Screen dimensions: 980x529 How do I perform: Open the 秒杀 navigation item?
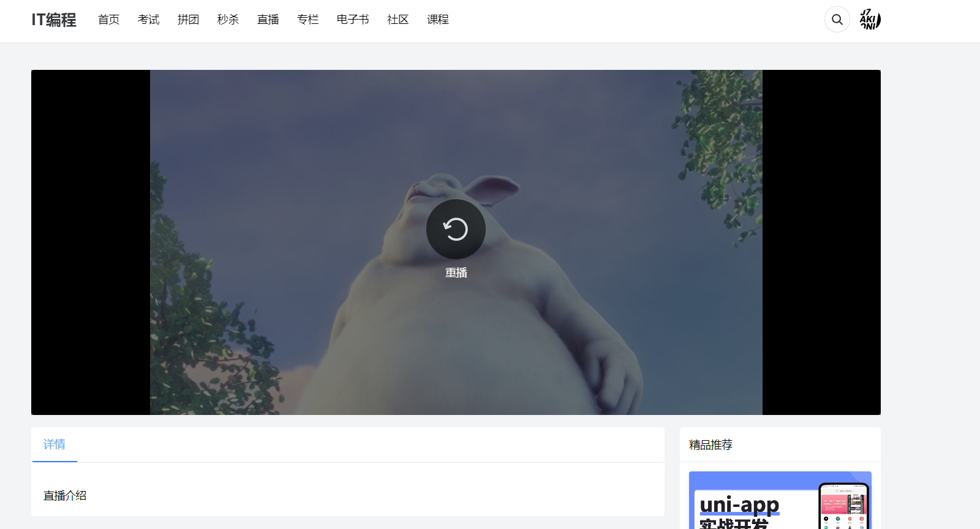pyautogui.click(x=228, y=20)
